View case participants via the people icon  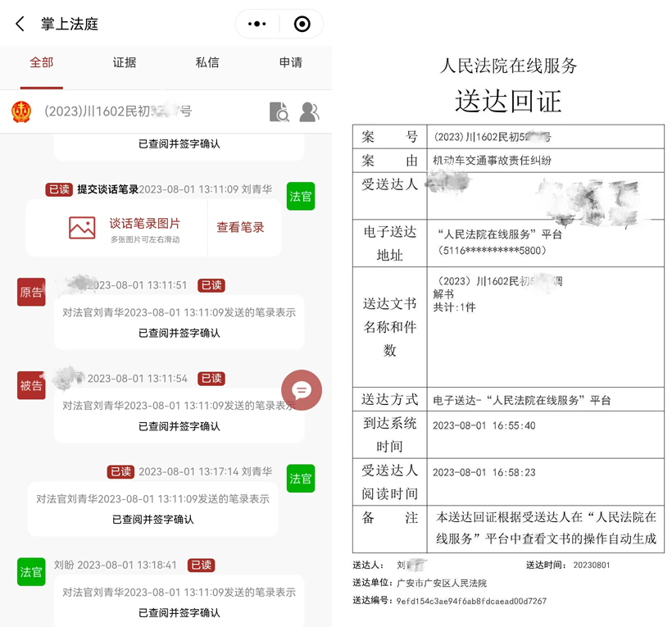click(309, 112)
